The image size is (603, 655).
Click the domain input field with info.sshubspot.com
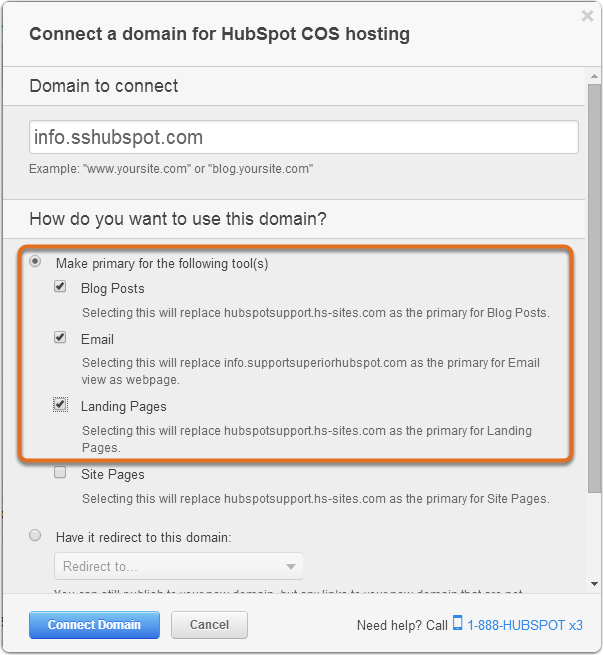click(304, 138)
